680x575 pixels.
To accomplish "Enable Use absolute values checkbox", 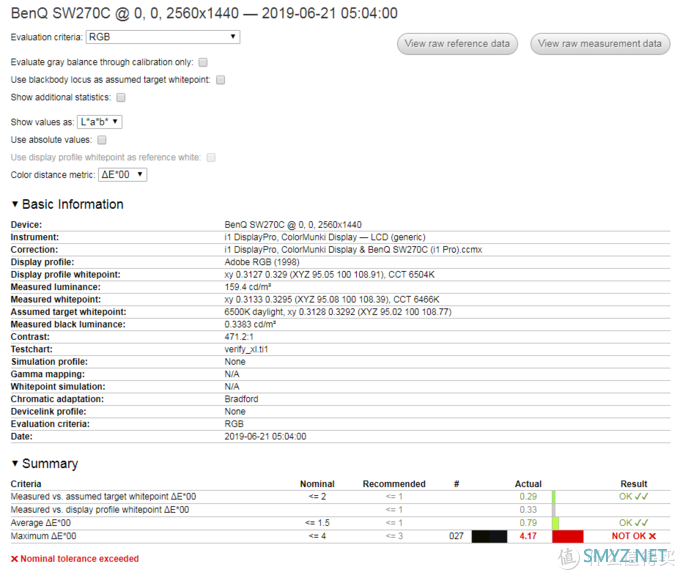I will point(102,140).
